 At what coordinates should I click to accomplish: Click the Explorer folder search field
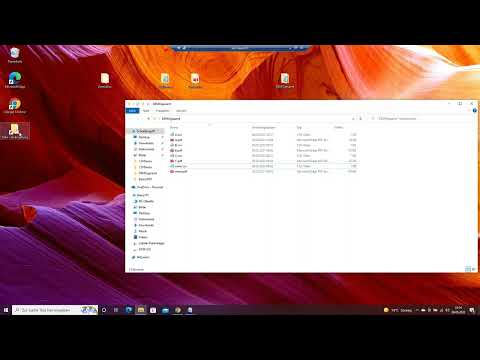422,119
